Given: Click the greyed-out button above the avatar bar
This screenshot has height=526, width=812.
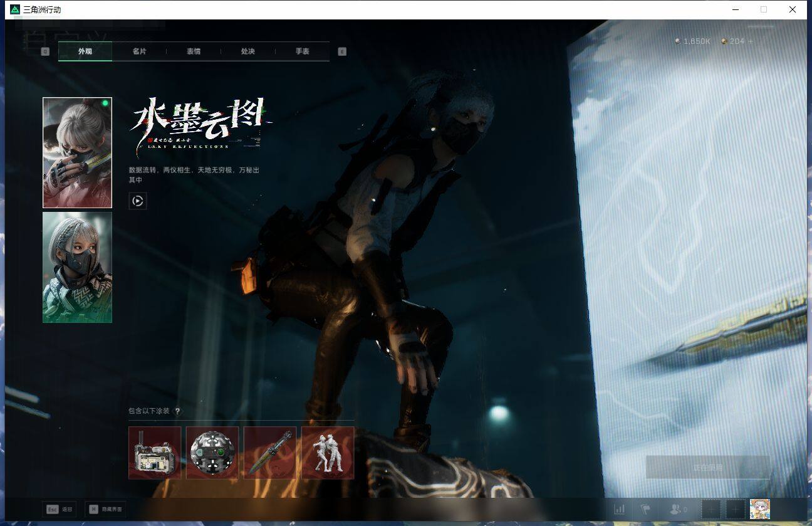Looking at the screenshot, I should coord(708,468).
